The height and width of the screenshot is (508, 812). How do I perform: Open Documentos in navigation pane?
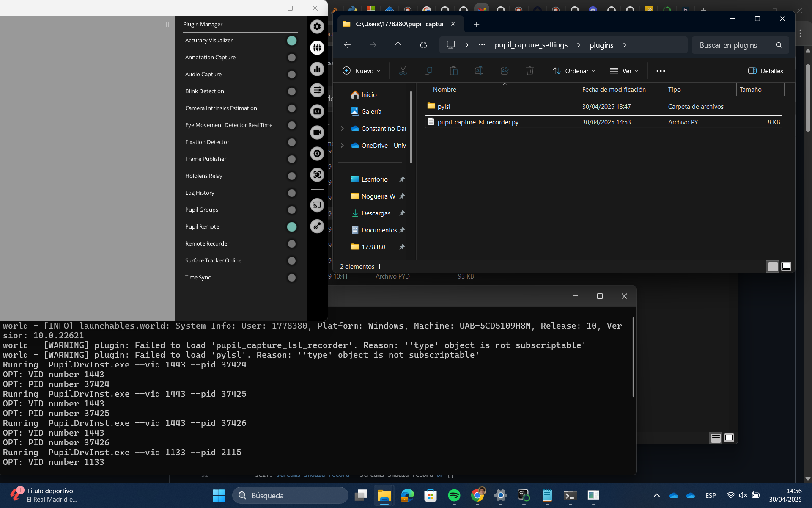379,230
